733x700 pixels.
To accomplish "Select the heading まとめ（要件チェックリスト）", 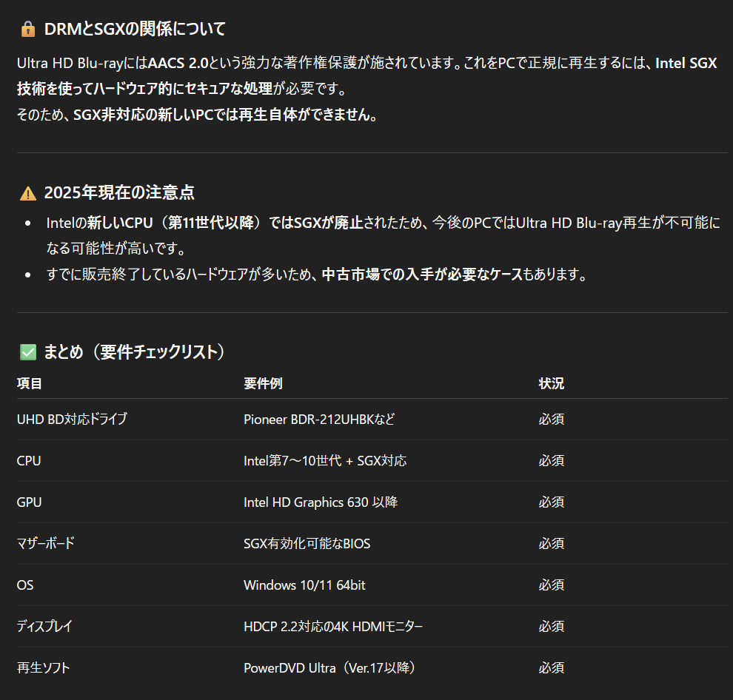I will (135, 352).
